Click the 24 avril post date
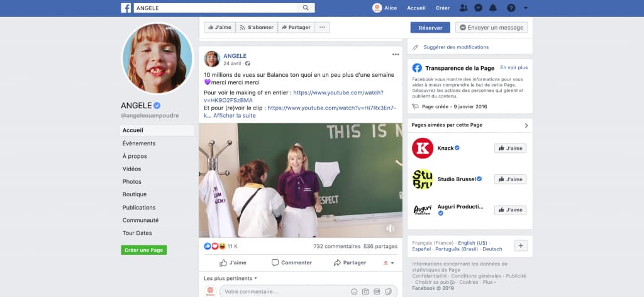The image size is (644, 297). pos(233,64)
